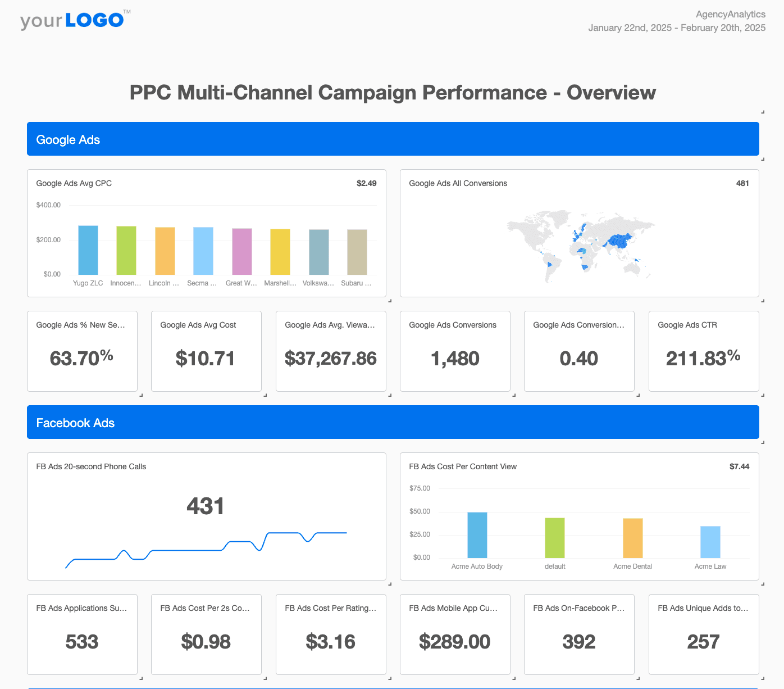Click the Google Ads All Conversions total of 481
784x689 pixels.
coord(742,183)
